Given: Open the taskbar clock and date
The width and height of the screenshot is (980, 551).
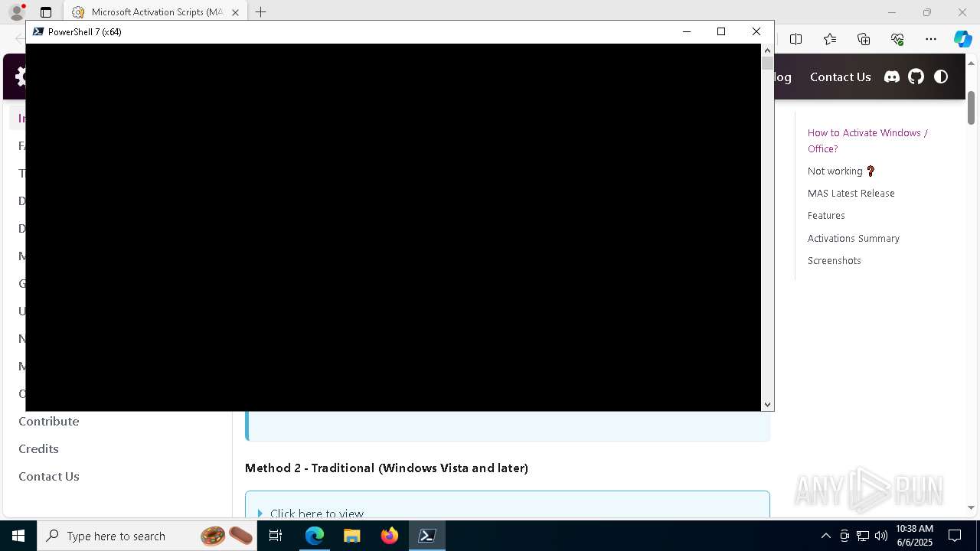Looking at the screenshot, I should [x=914, y=536].
